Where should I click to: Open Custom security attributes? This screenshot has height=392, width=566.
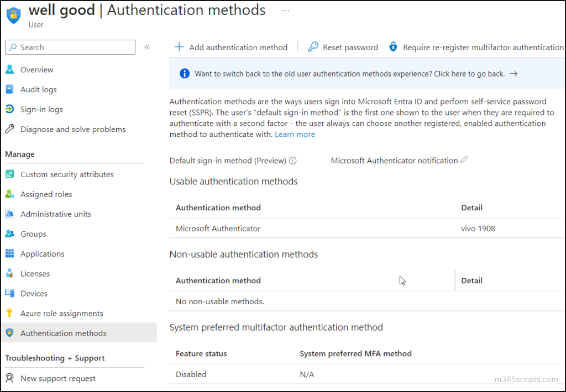67,174
